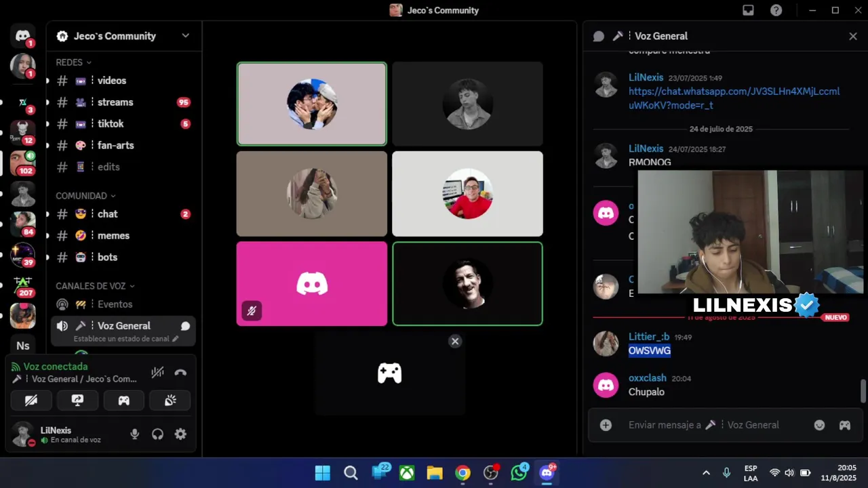Screen dimensions: 868x488
Task: Disconnect from voice with hang-up icon
Action: click(180, 372)
